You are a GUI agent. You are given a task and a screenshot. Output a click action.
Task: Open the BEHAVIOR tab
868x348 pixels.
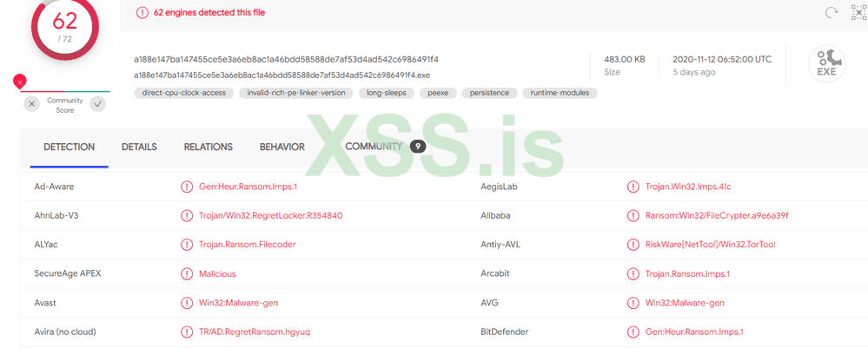282,148
